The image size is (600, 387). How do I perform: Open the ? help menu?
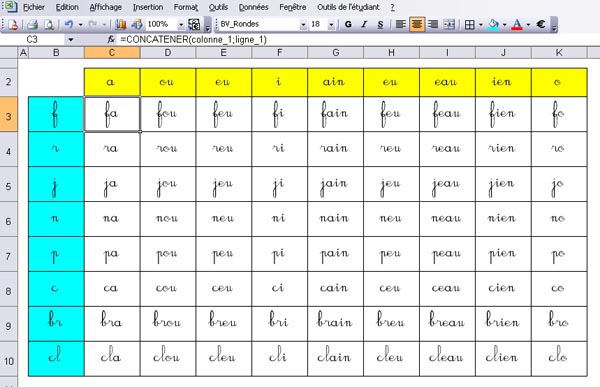click(x=392, y=7)
